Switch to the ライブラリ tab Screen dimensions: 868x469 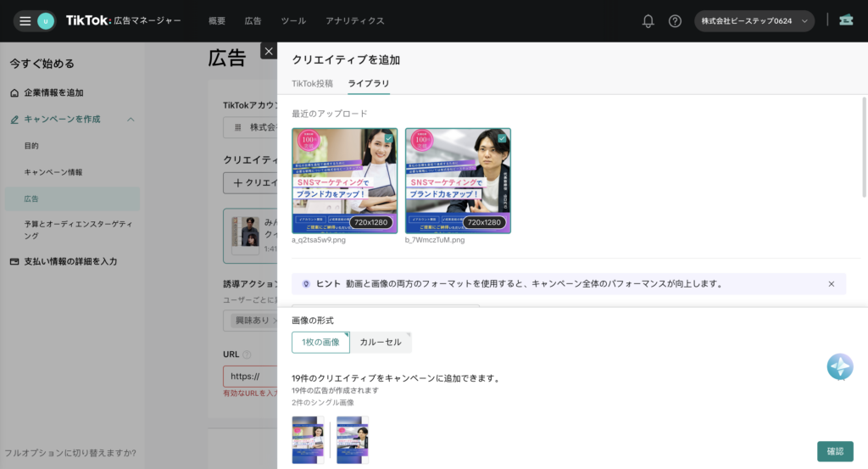tap(369, 84)
